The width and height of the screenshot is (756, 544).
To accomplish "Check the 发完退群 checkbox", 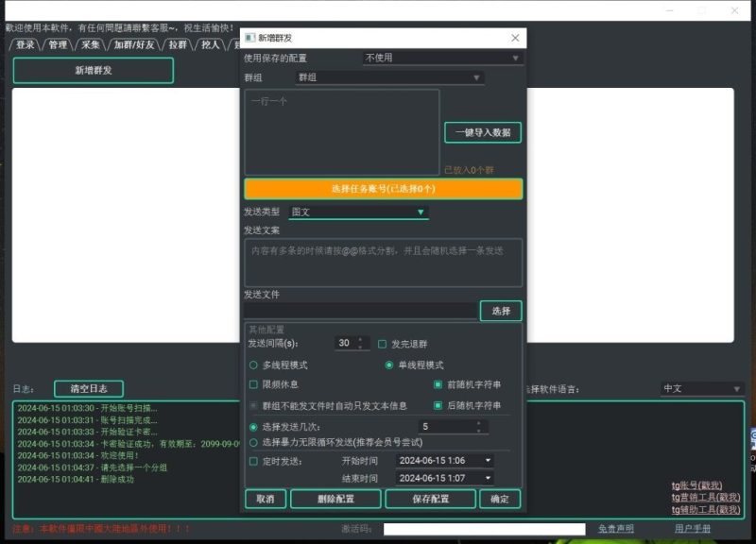I will coord(380,343).
